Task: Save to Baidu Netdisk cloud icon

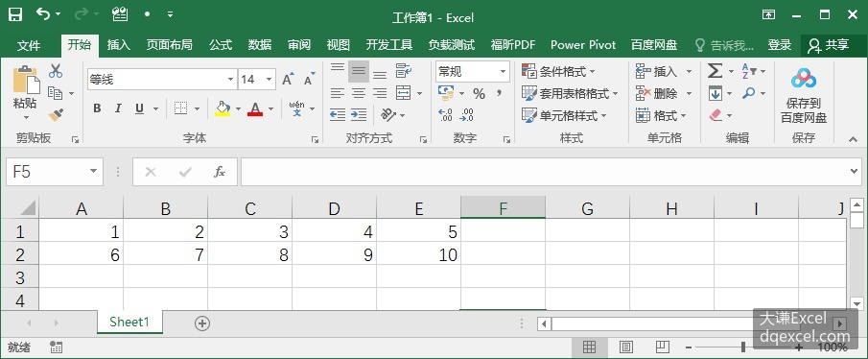Action: 803,80
